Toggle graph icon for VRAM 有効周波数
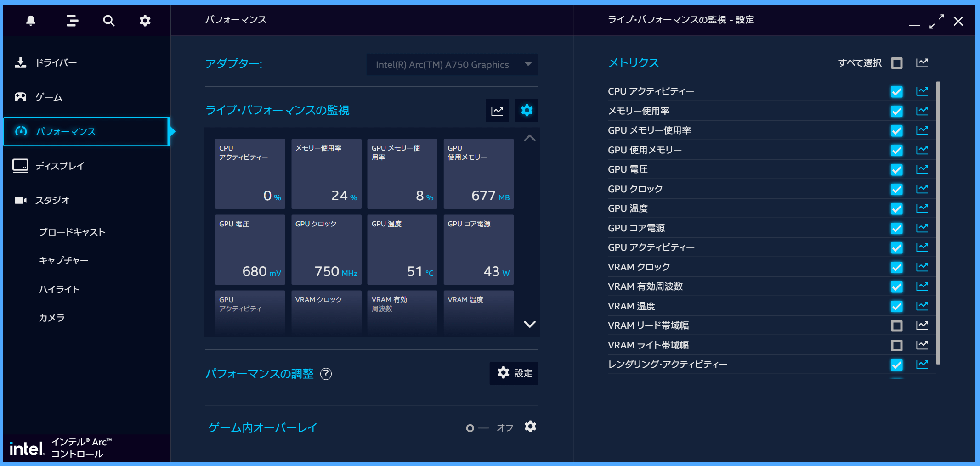 point(922,286)
